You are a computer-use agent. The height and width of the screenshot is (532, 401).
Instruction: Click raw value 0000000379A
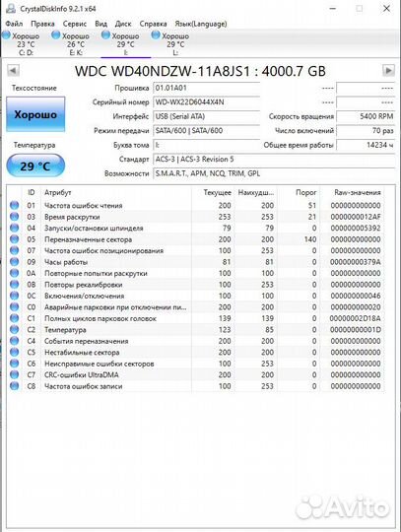pos(356,262)
